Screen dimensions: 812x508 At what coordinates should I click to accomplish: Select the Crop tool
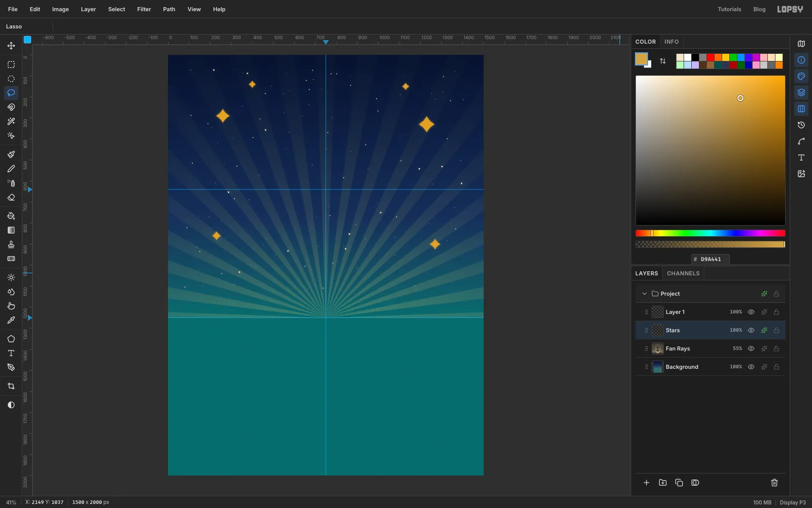coord(11,386)
